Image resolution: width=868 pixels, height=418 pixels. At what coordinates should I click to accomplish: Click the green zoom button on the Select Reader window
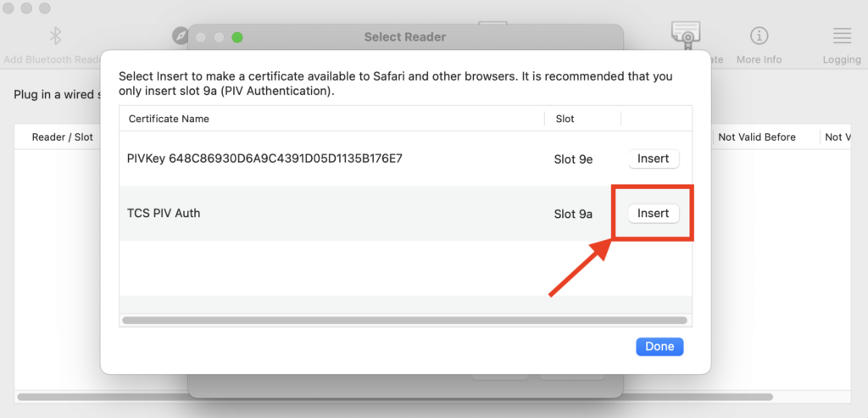click(x=237, y=37)
